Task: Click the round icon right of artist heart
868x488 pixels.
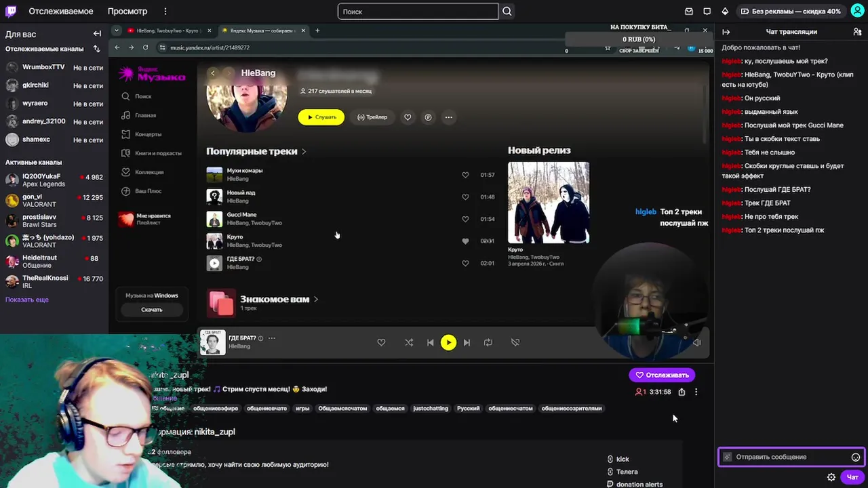Action: 428,117
